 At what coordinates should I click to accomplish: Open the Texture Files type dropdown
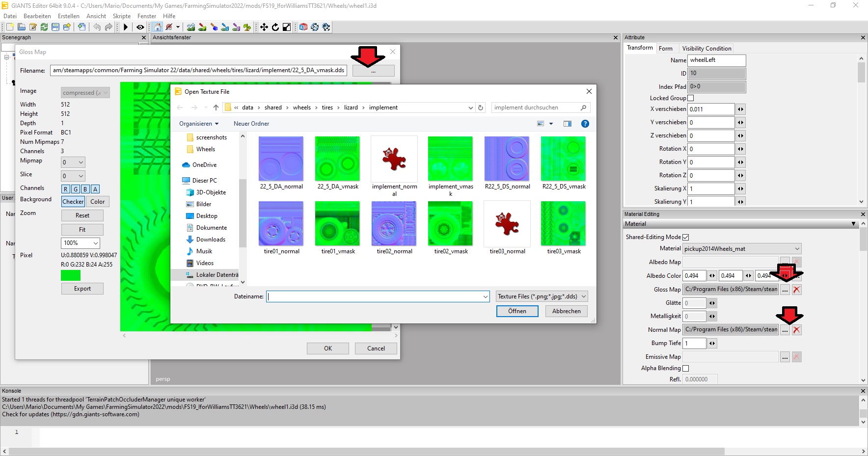pos(542,296)
